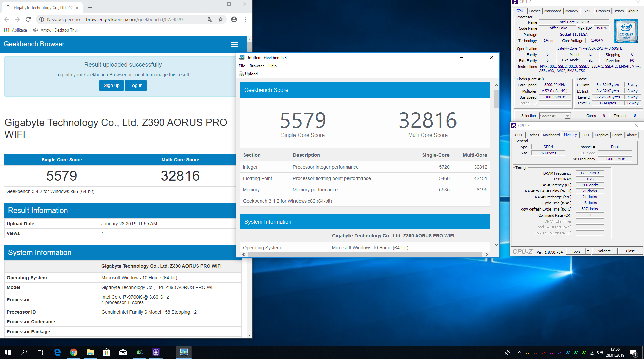Open Microsoft Store from the taskbar
The width and height of the screenshot is (644, 359).
click(x=106, y=352)
